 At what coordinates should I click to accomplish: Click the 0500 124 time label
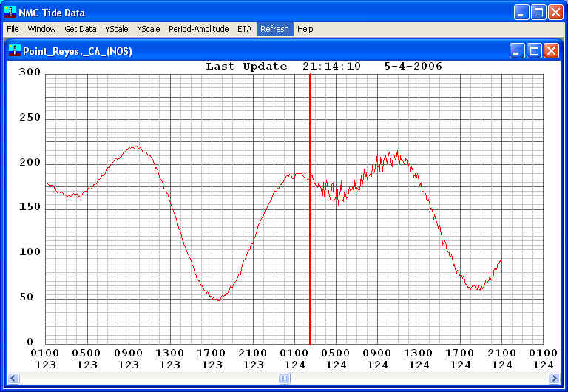(x=336, y=359)
